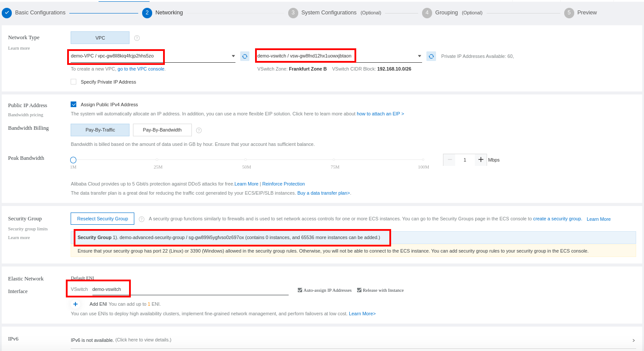Set bandwidth slider to 75M mark

[x=334, y=160]
